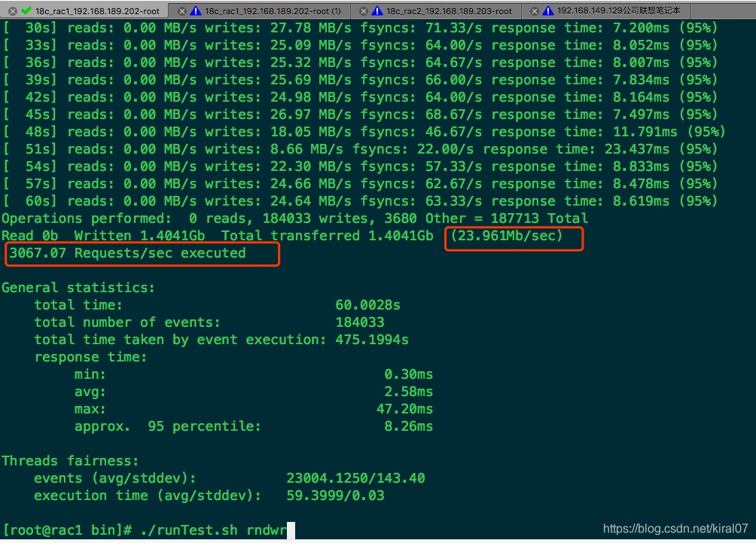
Task: Click the 45s line showing 26.97 MB/s
Action: pos(360,114)
